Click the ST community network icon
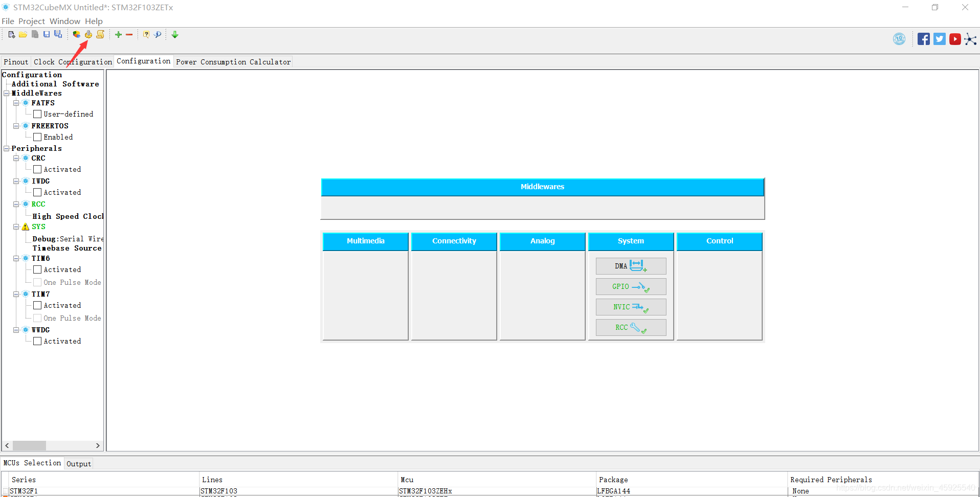The width and height of the screenshot is (980, 497). (970, 39)
